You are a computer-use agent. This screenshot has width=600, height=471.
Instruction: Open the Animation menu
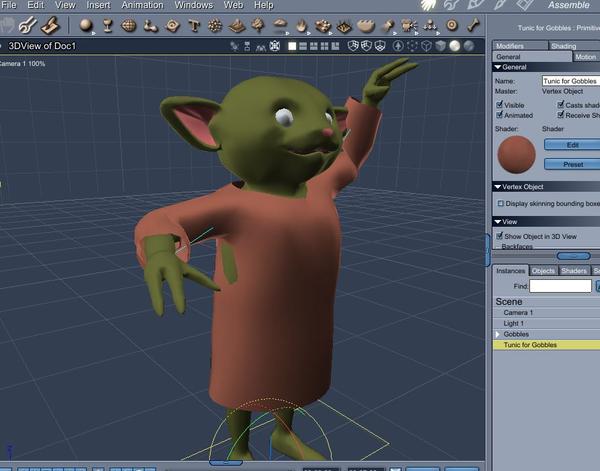[142, 5]
